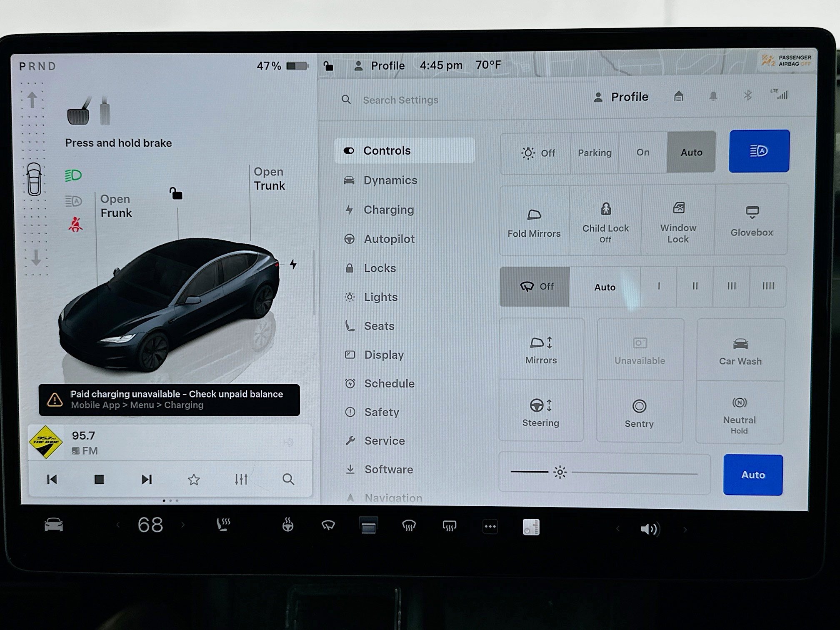The image size is (840, 630).
Task: Open notifications via the bell icon
Action: click(x=712, y=96)
